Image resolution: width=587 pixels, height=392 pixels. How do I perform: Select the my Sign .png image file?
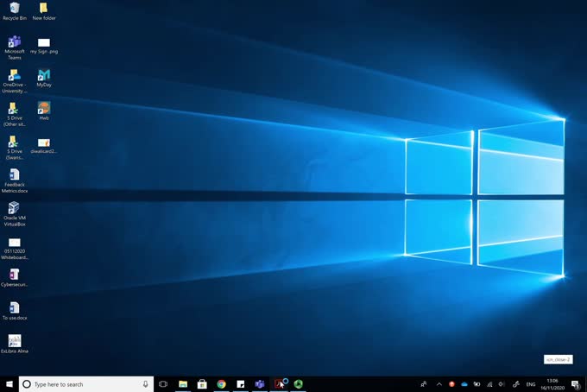coord(43,43)
